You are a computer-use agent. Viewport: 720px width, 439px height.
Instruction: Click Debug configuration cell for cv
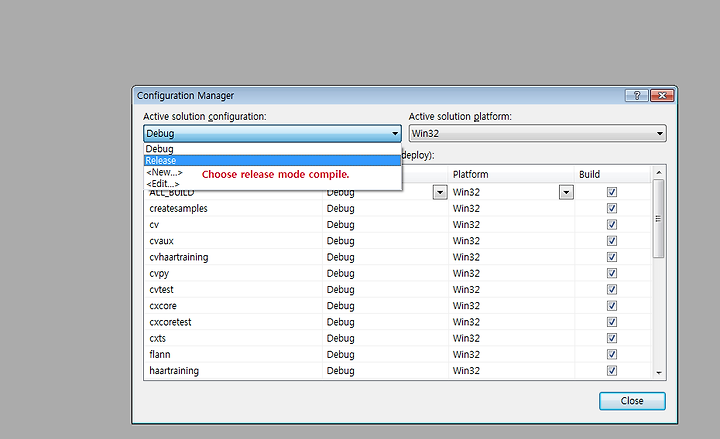(x=385, y=225)
